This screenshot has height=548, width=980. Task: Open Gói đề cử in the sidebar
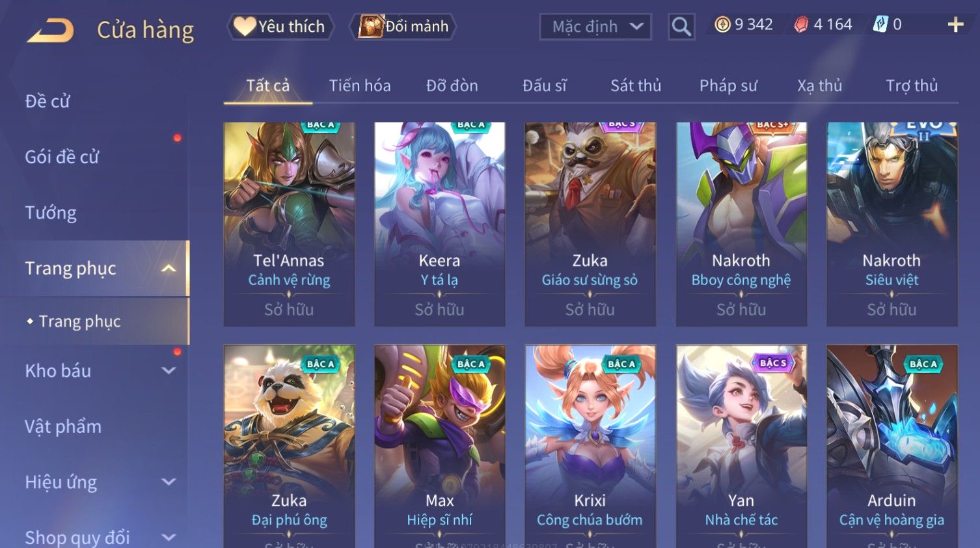click(62, 157)
